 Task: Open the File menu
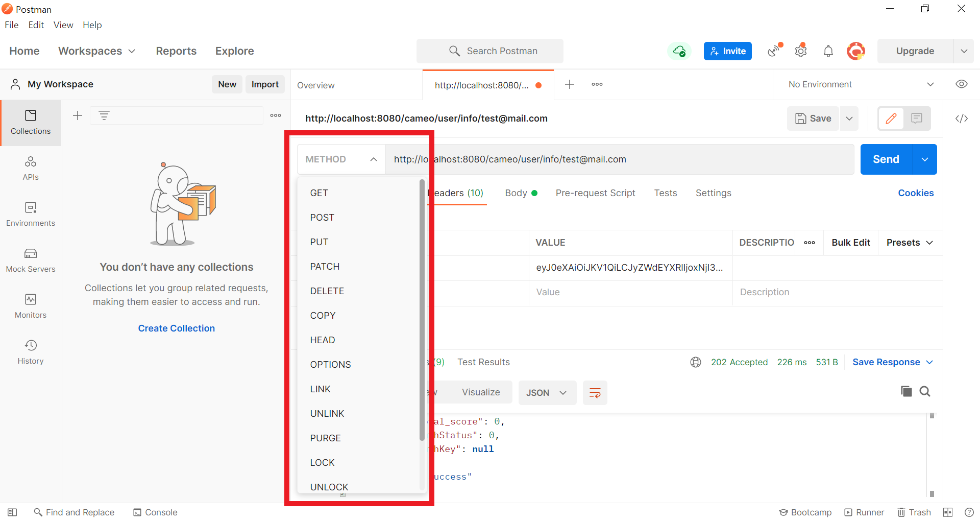click(11, 25)
